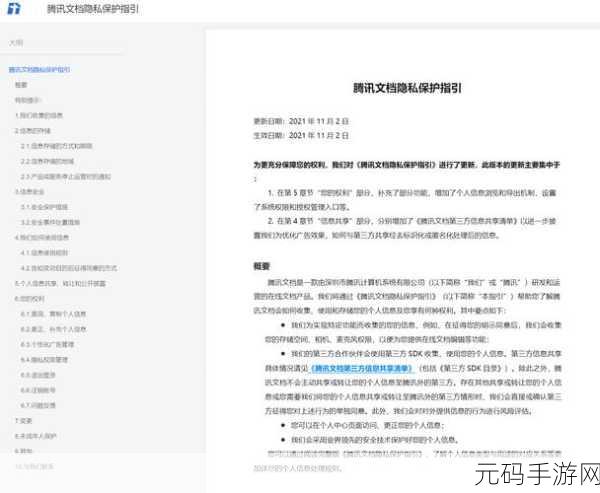This screenshot has height=493, width=600.
Task: Click update item 1 about 第 5 章节
Action: tap(406, 200)
